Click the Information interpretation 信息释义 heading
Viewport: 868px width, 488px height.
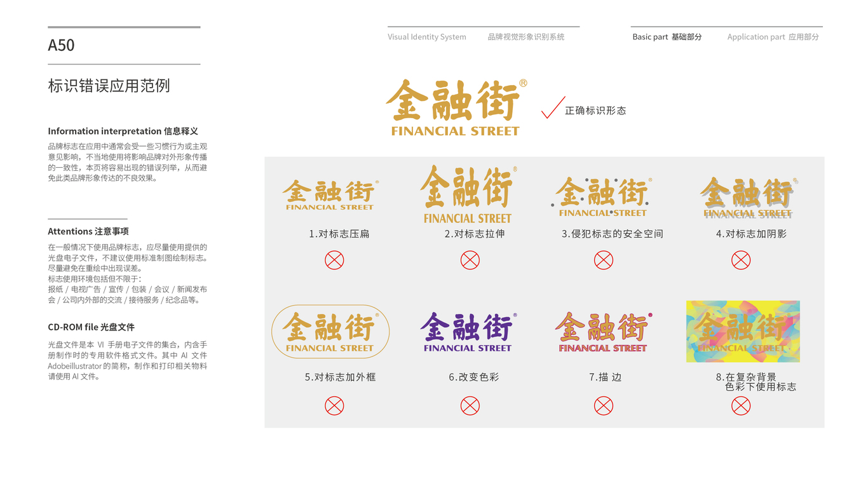click(x=123, y=131)
